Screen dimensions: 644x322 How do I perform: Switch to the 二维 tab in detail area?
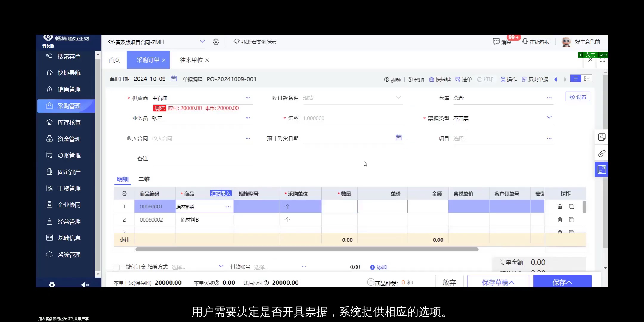click(x=144, y=179)
